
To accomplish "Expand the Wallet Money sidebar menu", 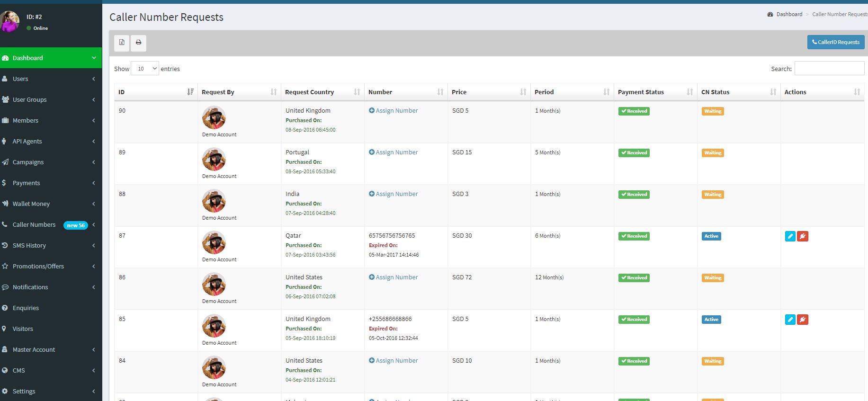I will [x=51, y=204].
